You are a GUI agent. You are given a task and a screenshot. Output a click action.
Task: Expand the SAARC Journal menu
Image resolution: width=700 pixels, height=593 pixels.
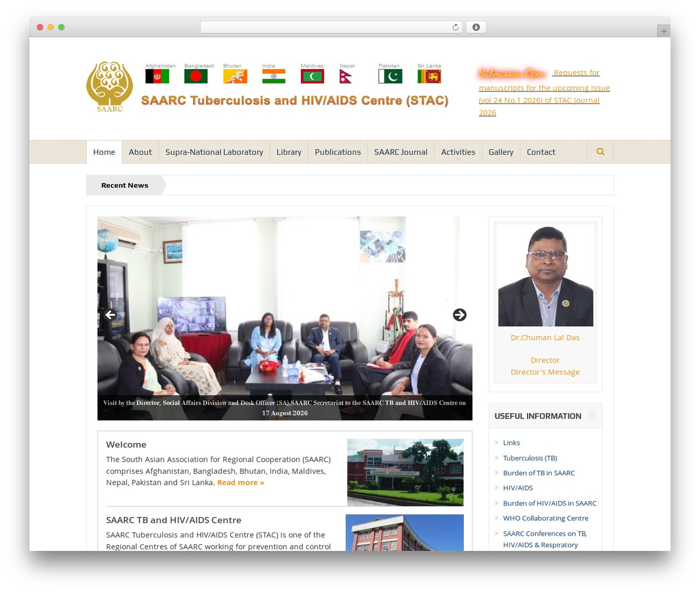tap(401, 152)
